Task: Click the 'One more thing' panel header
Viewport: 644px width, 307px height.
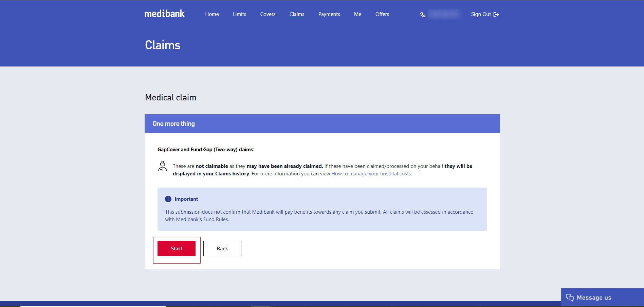Action: point(322,124)
